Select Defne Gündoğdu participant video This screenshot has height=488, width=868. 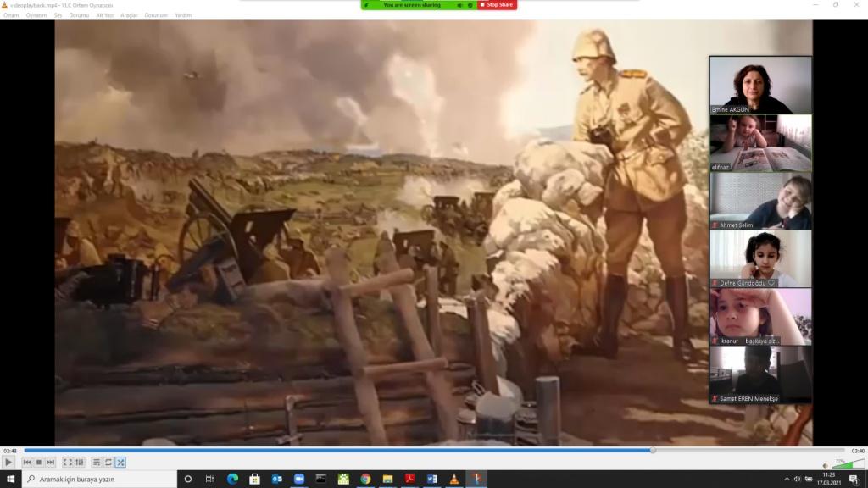(760, 259)
